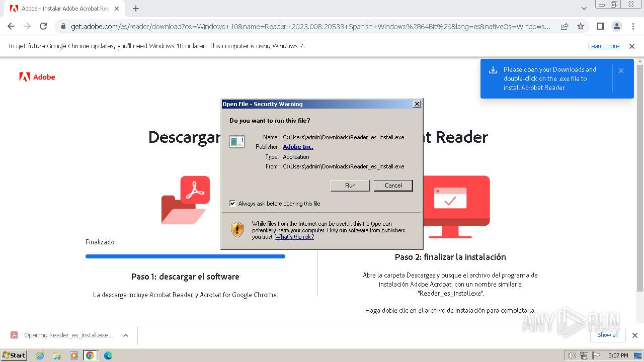Close the Adobe browser tab
This screenshot has height=362, width=644.
[x=117, y=9]
